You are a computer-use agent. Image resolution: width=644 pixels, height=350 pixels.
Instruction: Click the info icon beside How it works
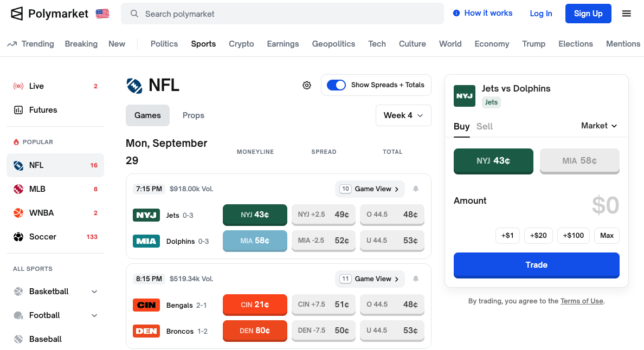click(x=456, y=13)
